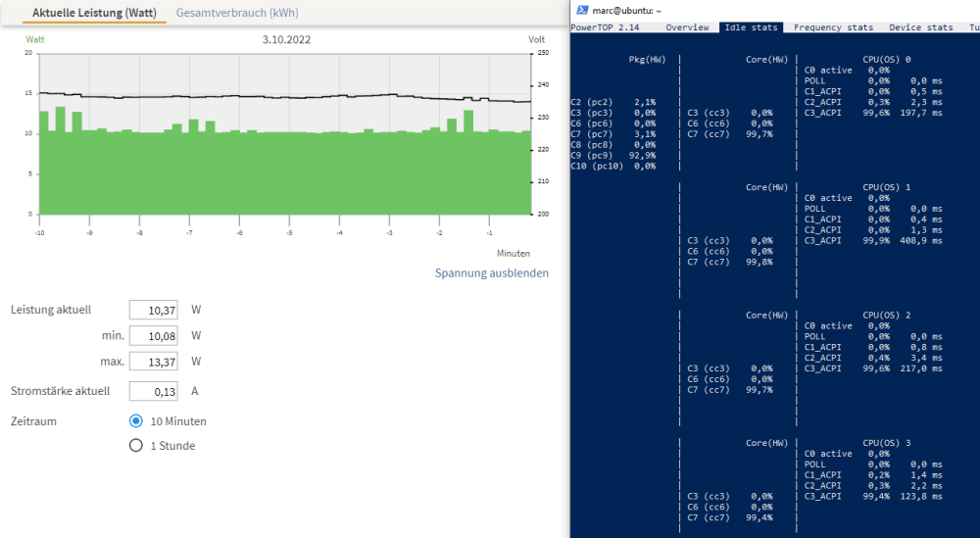Click the tallest green bar near -1 minute

pyautogui.click(x=468, y=163)
